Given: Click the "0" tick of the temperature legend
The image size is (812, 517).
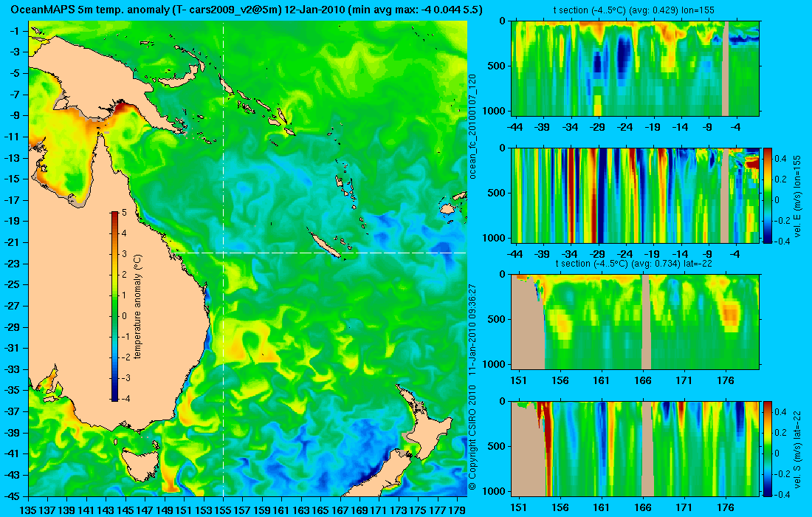Looking at the screenshot, I should (124, 315).
